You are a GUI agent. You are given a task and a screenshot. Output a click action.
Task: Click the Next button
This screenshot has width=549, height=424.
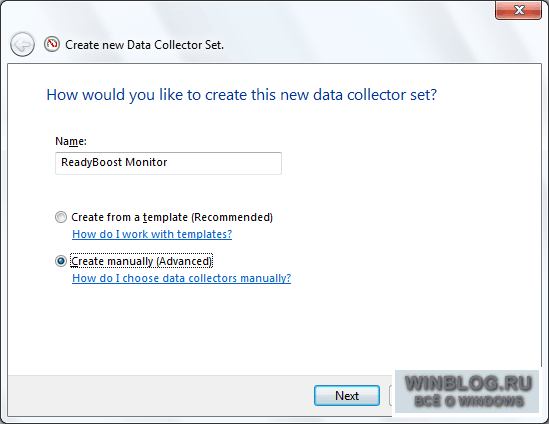pyautogui.click(x=347, y=396)
